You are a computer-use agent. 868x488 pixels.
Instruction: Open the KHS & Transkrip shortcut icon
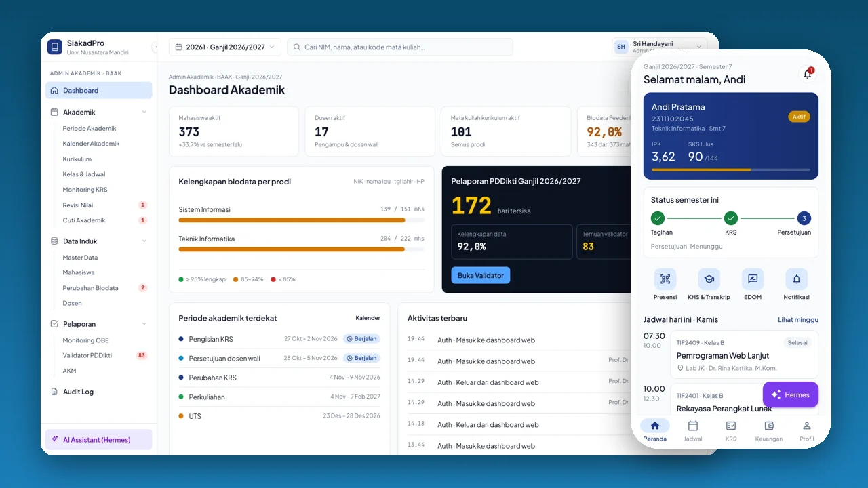[709, 279]
